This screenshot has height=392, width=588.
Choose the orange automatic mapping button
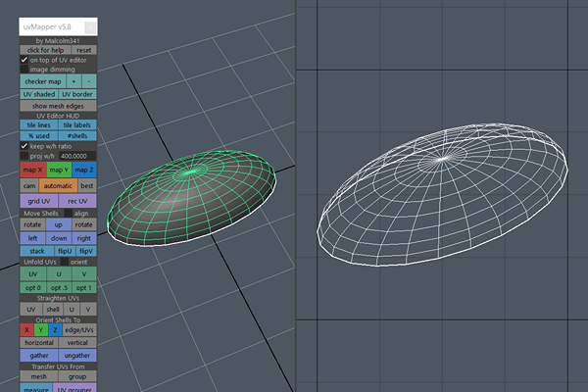(58, 185)
